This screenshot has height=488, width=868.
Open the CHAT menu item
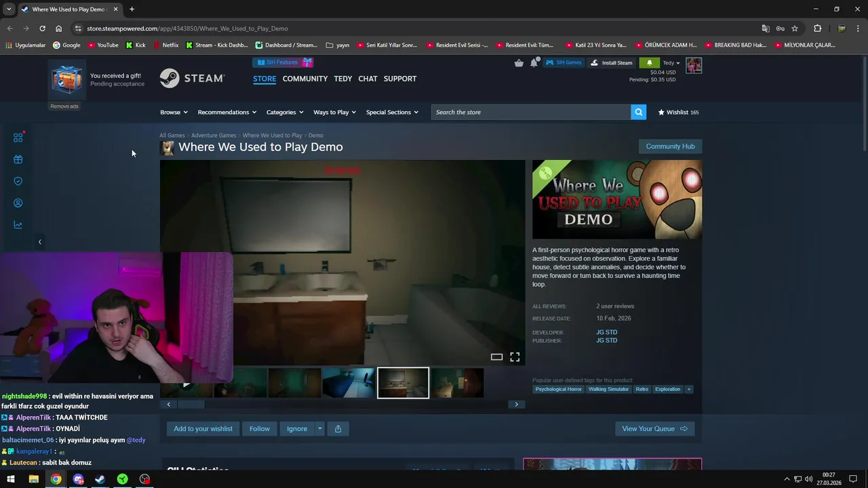coord(368,79)
